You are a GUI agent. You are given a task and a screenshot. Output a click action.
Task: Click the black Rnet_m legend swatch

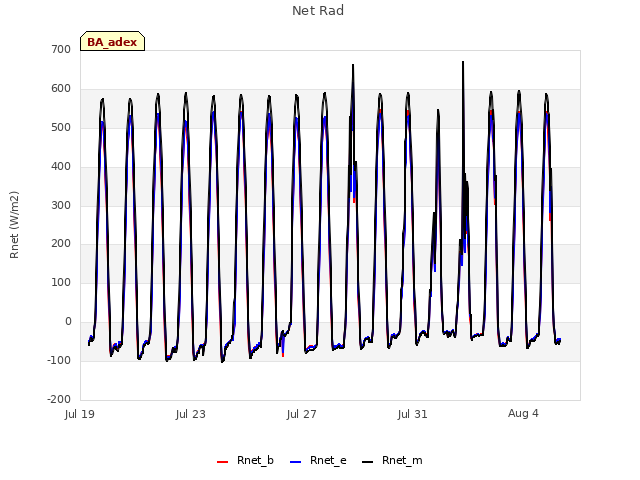367,462
